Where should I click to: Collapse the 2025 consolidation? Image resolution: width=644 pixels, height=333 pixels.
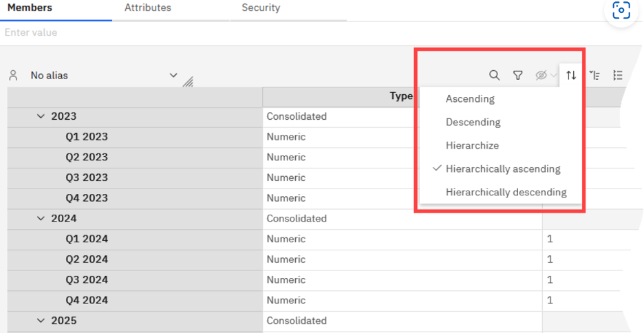(x=41, y=321)
